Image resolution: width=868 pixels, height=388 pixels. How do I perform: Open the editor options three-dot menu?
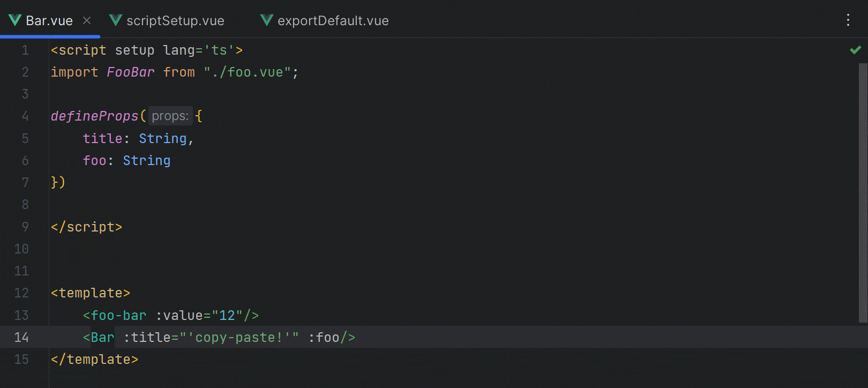point(848,20)
